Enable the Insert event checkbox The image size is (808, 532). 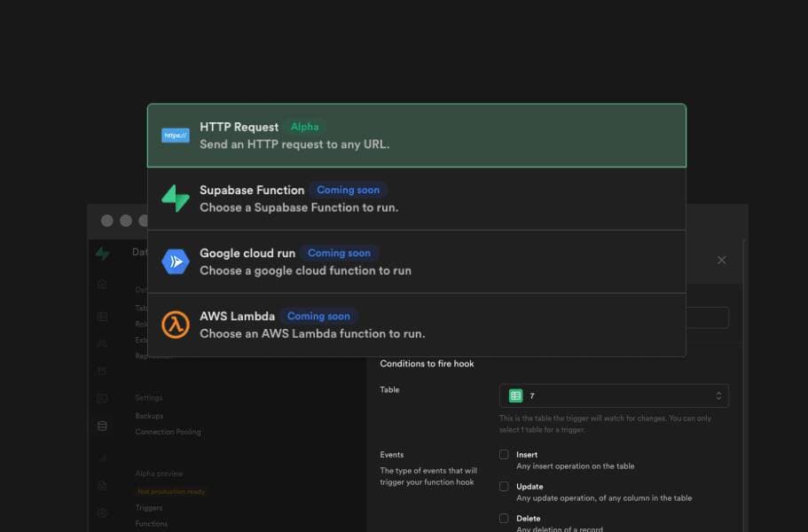pyautogui.click(x=505, y=453)
